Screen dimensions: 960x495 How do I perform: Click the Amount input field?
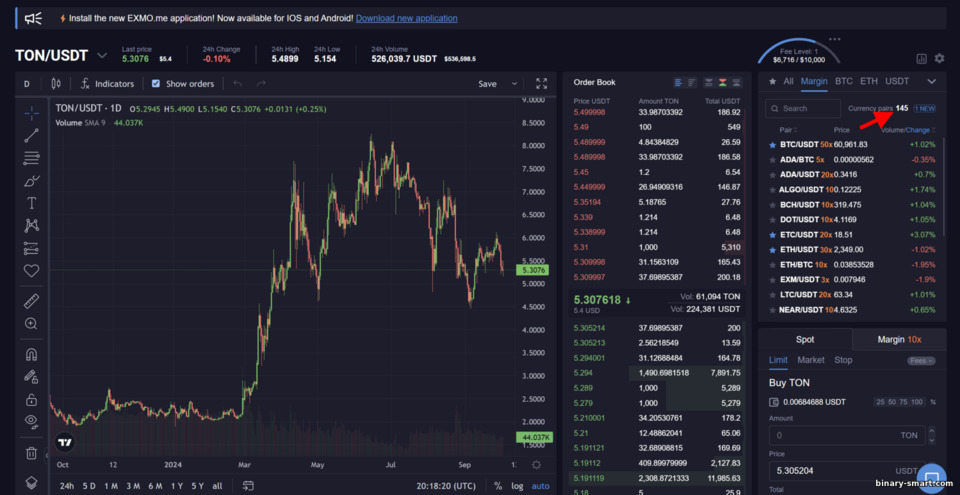click(847, 436)
